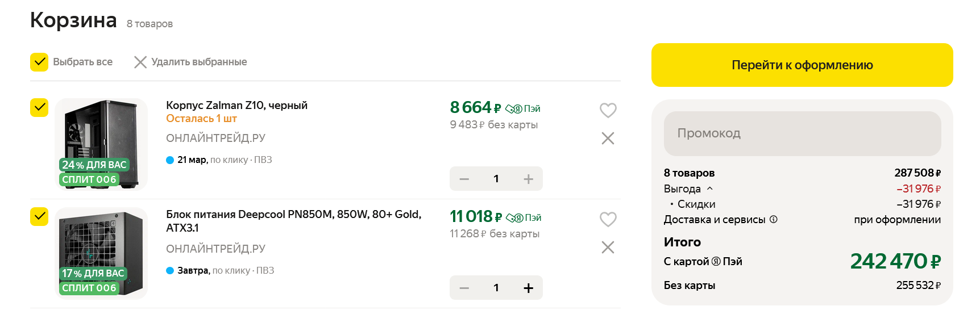Collapse the 'Выгода' details chevron
The height and width of the screenshot is (310, 980).
(709, 188)
